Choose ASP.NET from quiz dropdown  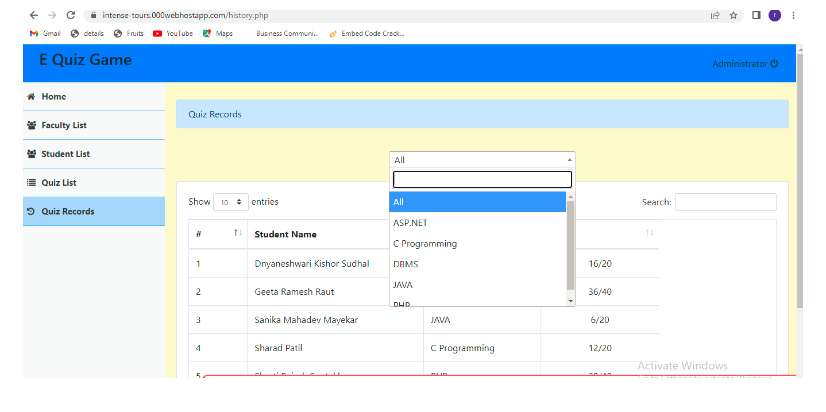coord(477,223)
